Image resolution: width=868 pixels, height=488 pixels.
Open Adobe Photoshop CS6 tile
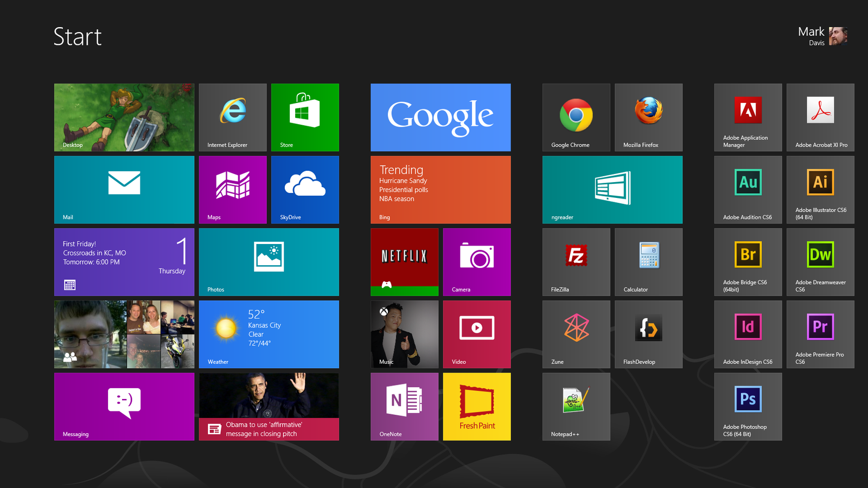point(748,406)
